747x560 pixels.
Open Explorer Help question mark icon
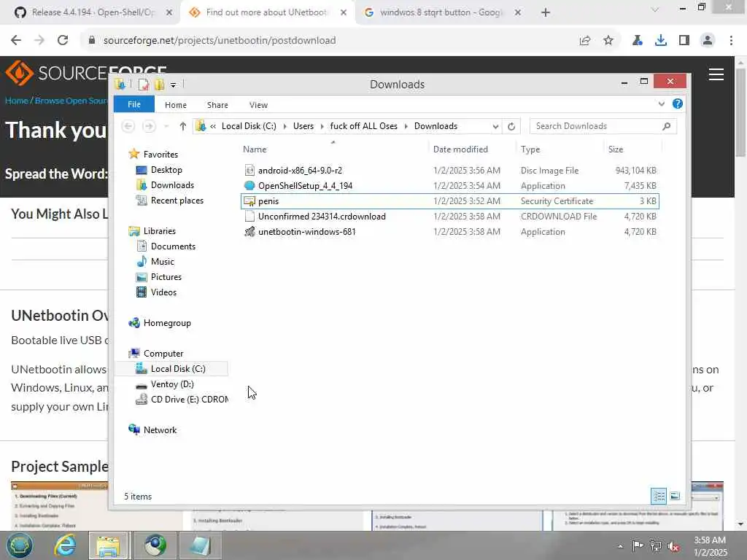[678, 104]
